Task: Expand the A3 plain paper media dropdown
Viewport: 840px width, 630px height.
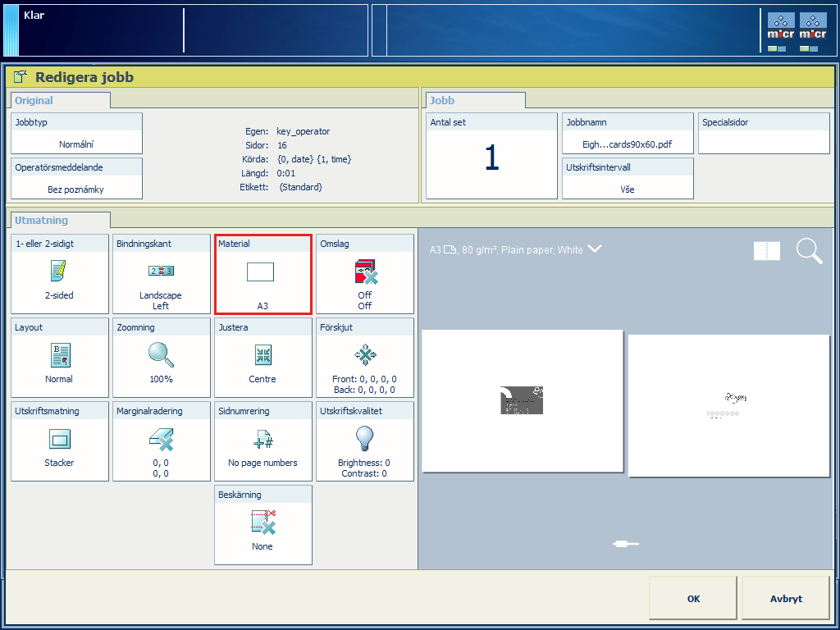Action: click(595, 249)
